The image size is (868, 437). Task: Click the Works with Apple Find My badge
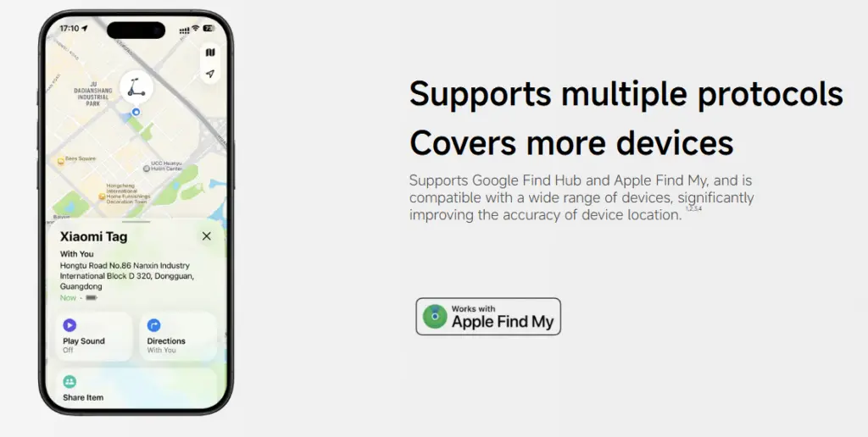[488, 317]
